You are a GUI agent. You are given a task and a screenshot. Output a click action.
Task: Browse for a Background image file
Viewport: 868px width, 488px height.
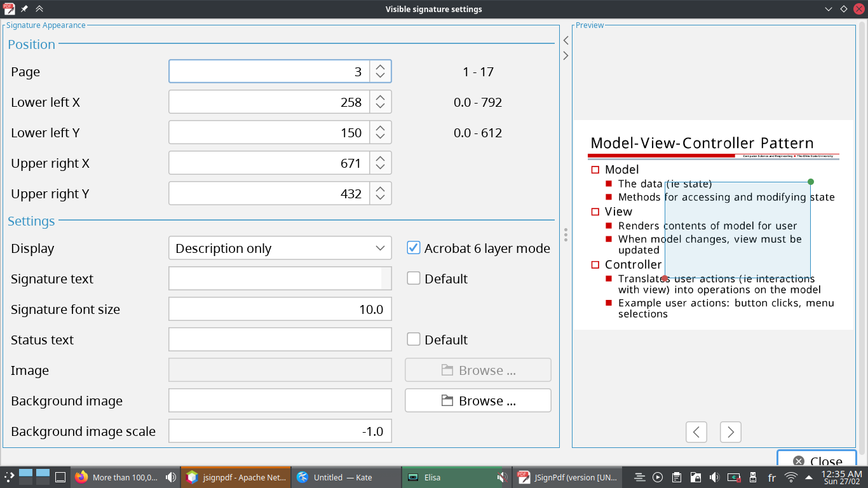pos(478,400)
